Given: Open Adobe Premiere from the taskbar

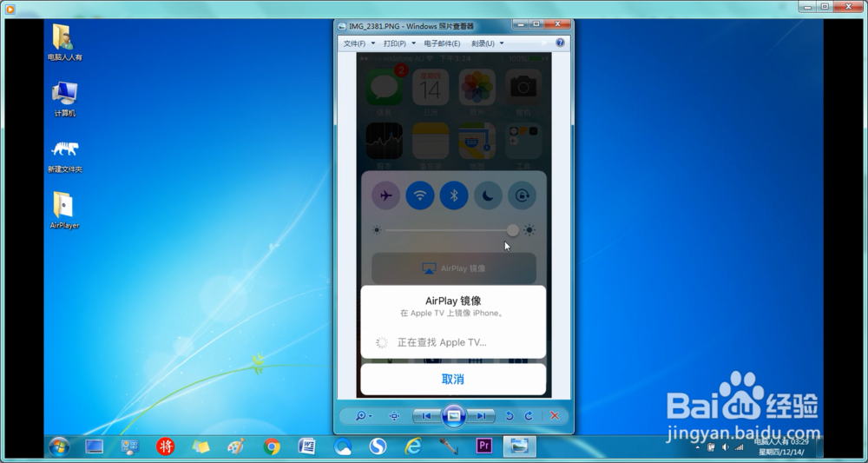Looking at the screenshot, I should point(483,446).
